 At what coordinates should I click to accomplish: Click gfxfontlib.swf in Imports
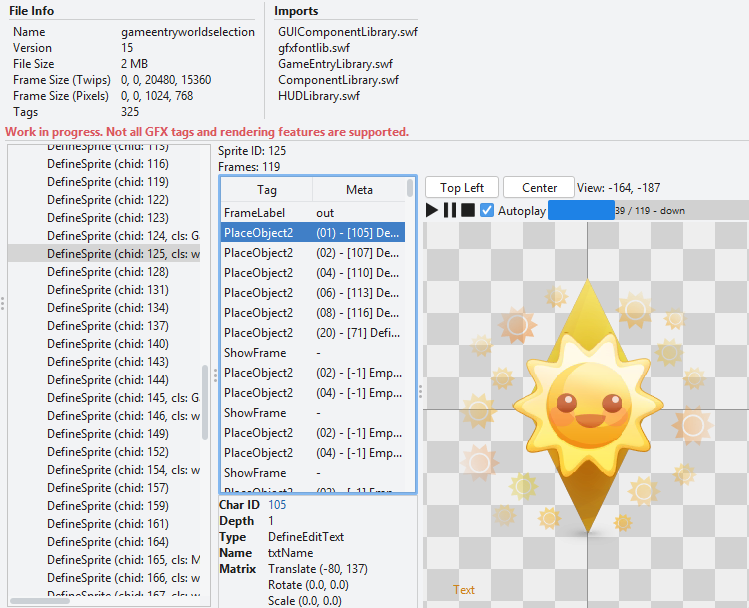[x=314, y=48]
